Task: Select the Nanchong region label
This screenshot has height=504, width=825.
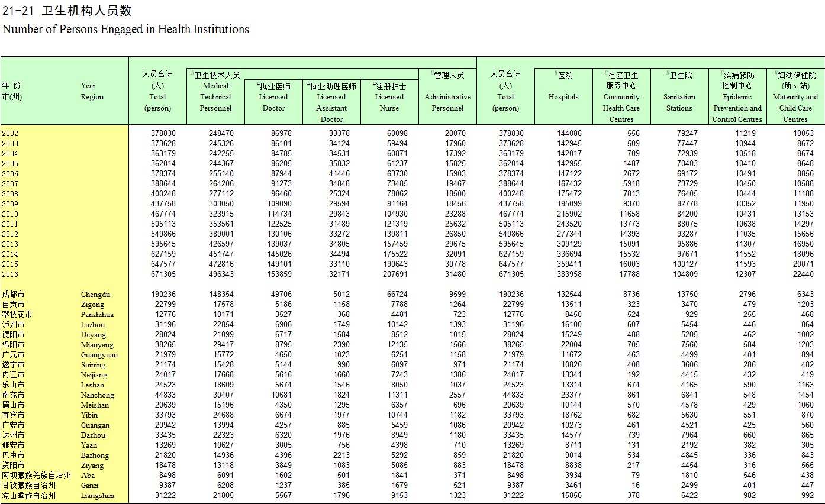Action: [97, 395]
